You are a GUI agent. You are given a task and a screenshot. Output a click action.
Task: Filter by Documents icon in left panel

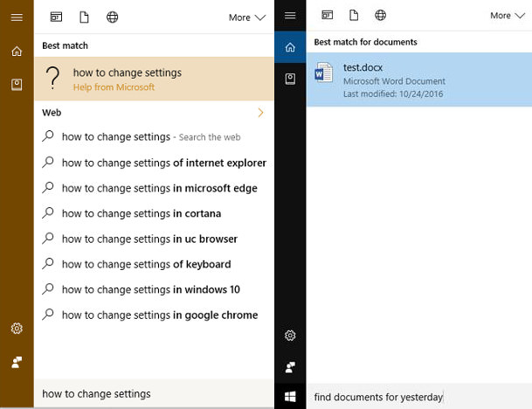point(84,17)
